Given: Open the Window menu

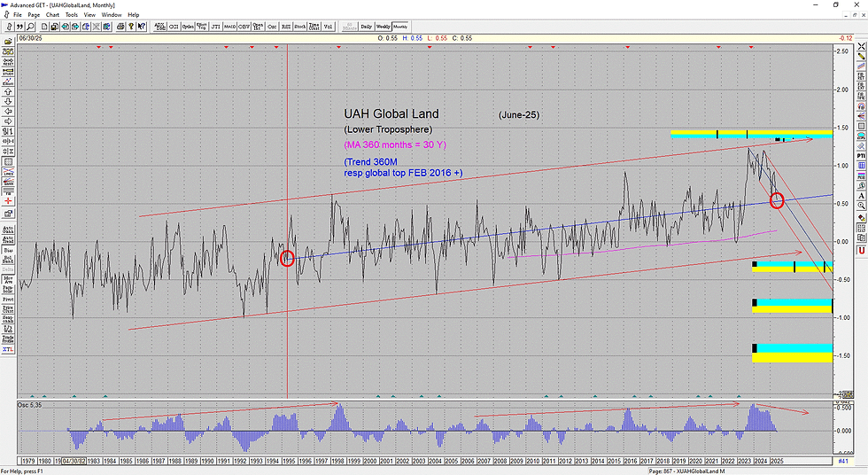Looking at the screenshot, I should point(112,15).
